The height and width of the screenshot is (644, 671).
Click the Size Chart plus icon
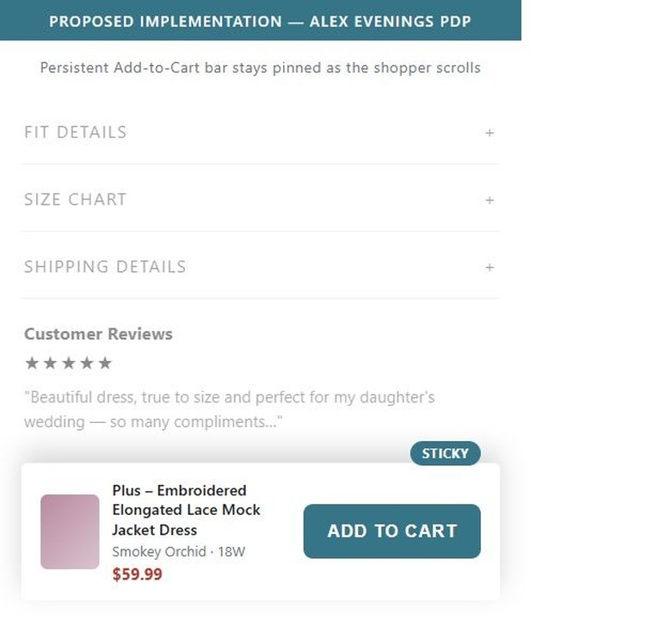(489, 200)
